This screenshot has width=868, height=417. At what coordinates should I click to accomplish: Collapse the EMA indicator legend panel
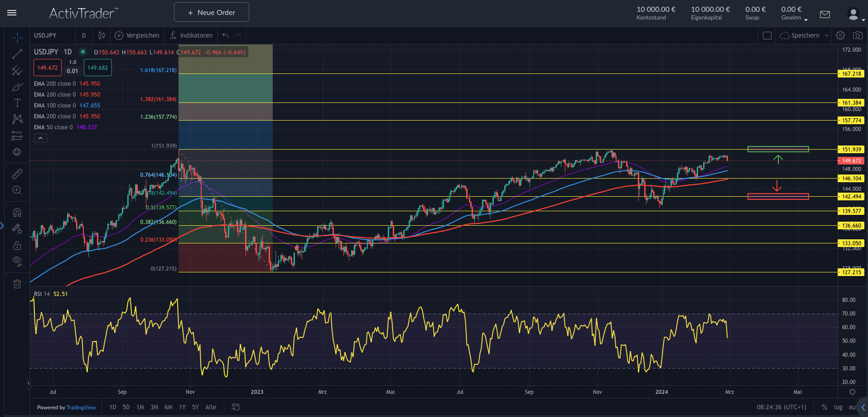(40, 138)
